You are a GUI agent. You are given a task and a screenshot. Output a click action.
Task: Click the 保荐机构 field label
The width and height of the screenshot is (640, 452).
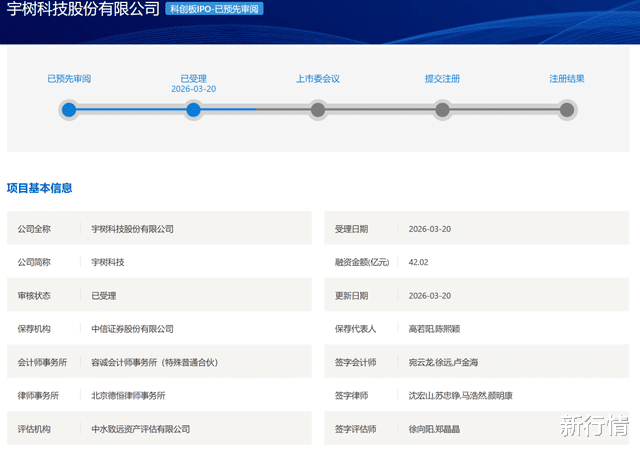point(34,329)
